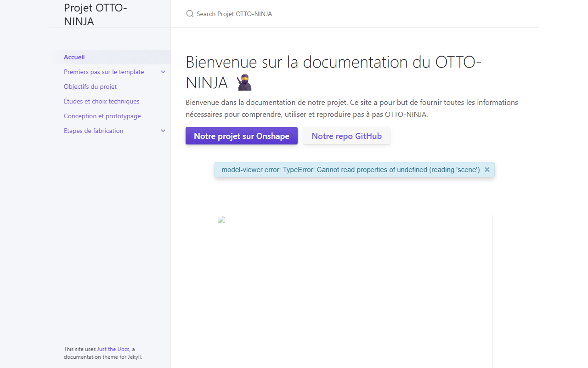Open the Etapes de fabrication page
Viewport: 588px width, 368px height.
(94, 131)
